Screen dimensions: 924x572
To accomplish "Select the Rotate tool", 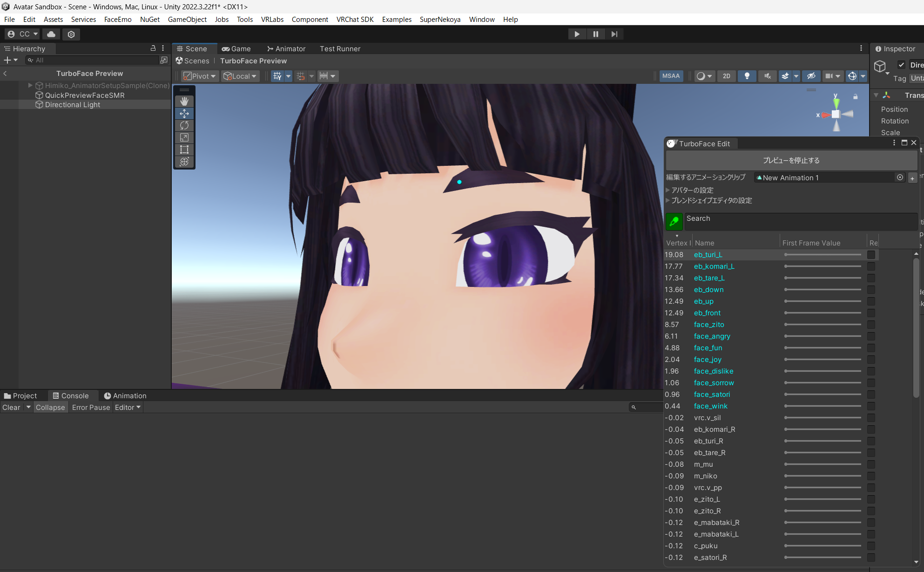I will [x=184, y=125].
